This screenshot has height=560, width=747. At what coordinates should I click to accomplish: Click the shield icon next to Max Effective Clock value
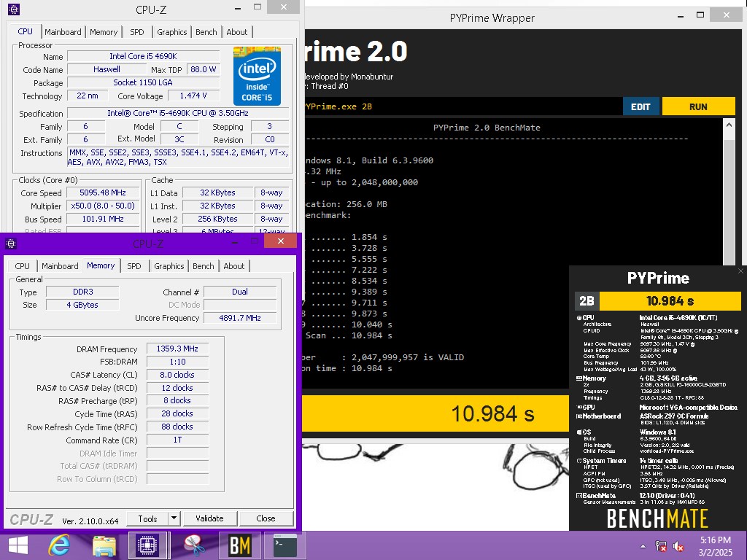tap(675, 351)
